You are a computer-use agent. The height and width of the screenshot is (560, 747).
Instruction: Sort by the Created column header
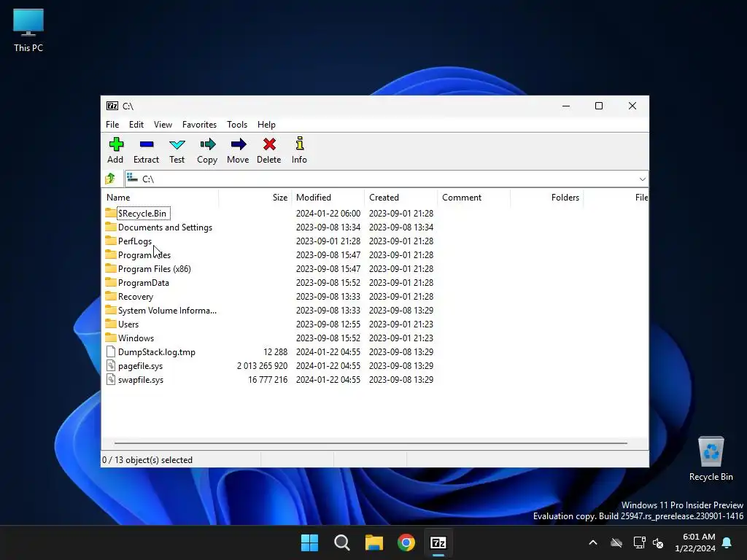[400, 197]
